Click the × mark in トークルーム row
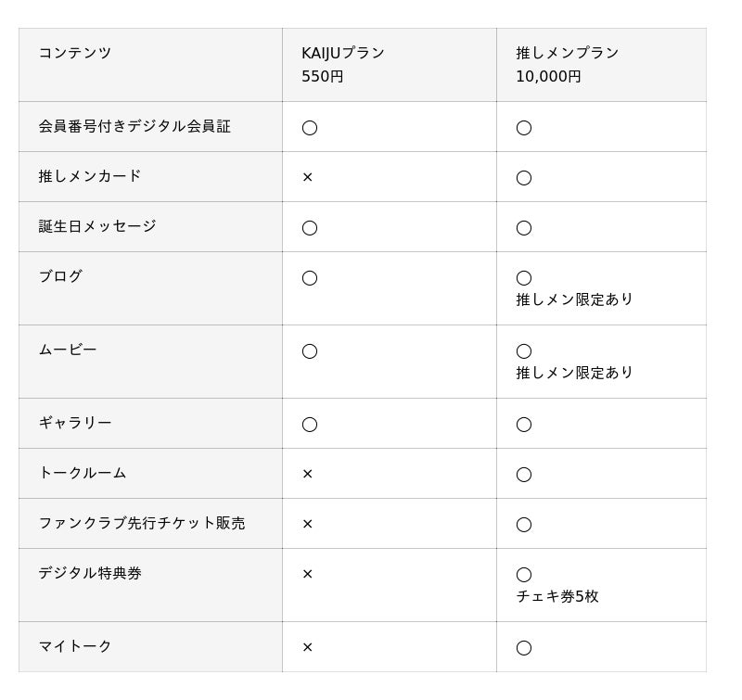 [307, 474]
